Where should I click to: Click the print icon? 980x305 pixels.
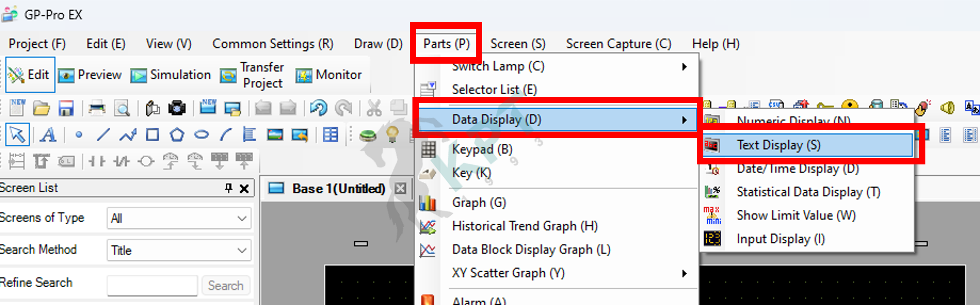[97, 108]
